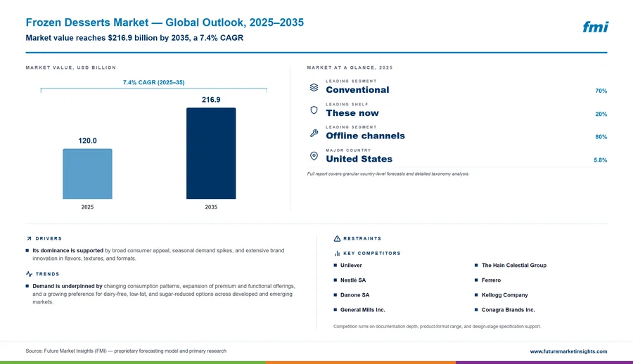Click the market value subtitle line
This screenshot has height=364, width=633.
click(x=134, y=38)
